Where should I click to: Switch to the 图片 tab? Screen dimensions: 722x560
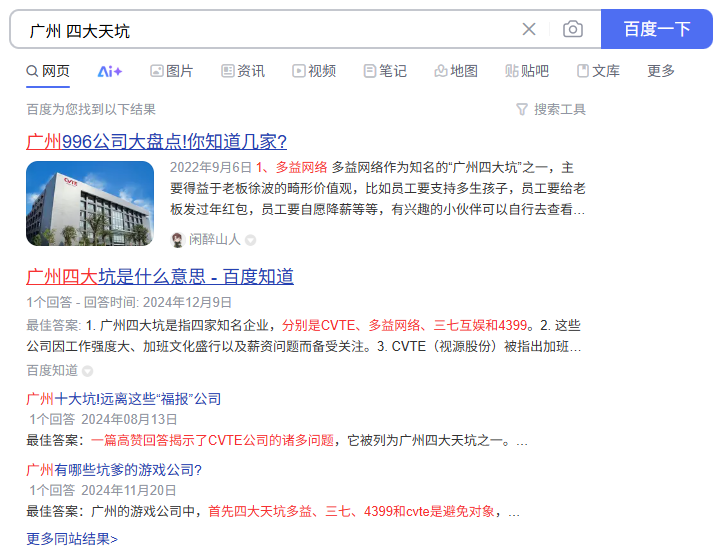[172, 71]
